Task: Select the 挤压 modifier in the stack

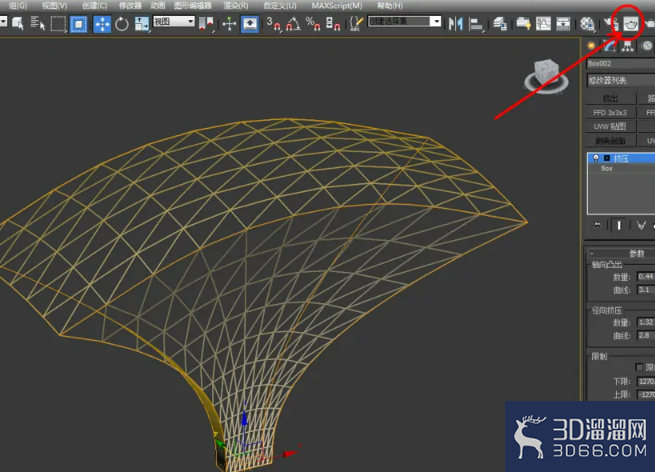Action: coord(621,158)
